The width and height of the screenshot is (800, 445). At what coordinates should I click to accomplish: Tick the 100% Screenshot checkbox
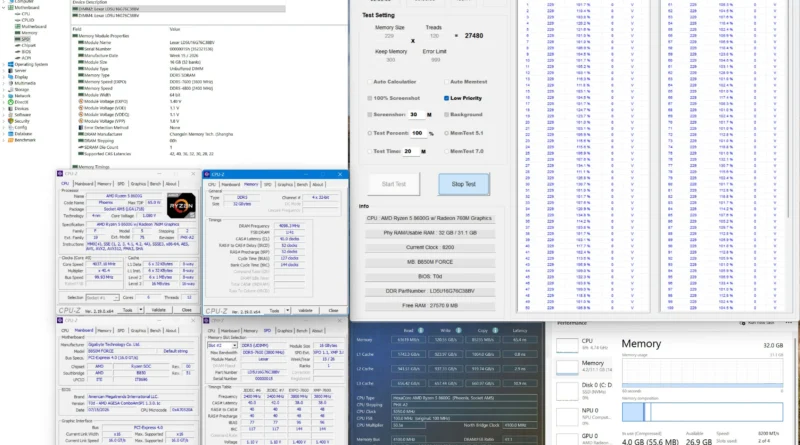tap(370, 98)
